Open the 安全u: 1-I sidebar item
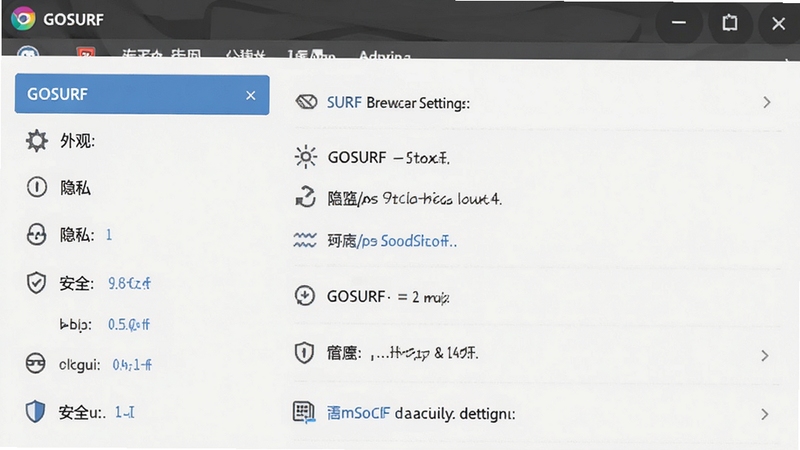Viewport: 800px width, 450px height. 96,412
